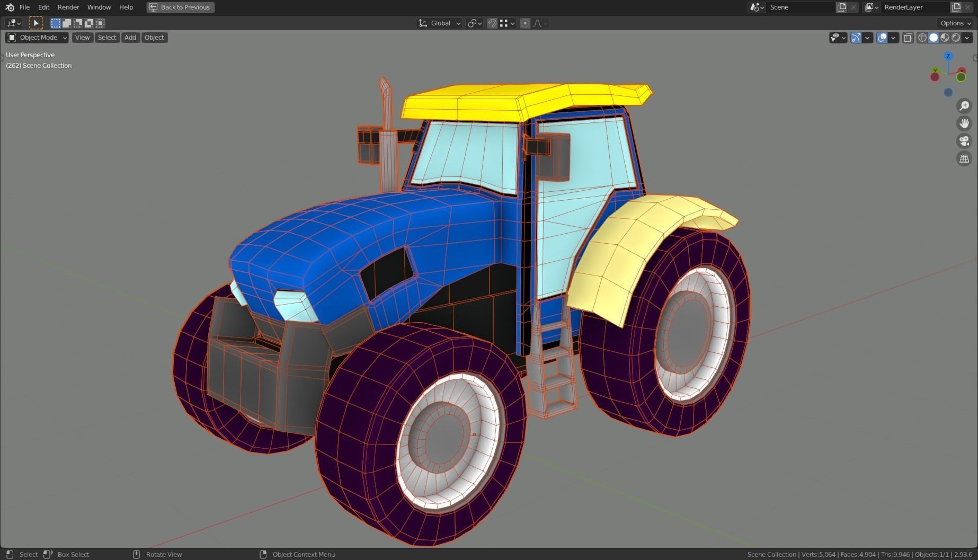Open object type visibility popover

tap(838, 38)
